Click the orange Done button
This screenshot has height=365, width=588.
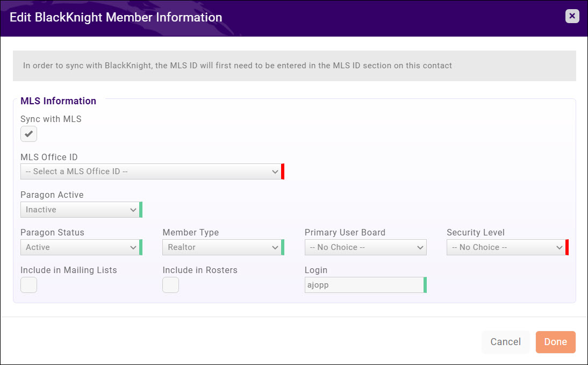pos(555,342)
